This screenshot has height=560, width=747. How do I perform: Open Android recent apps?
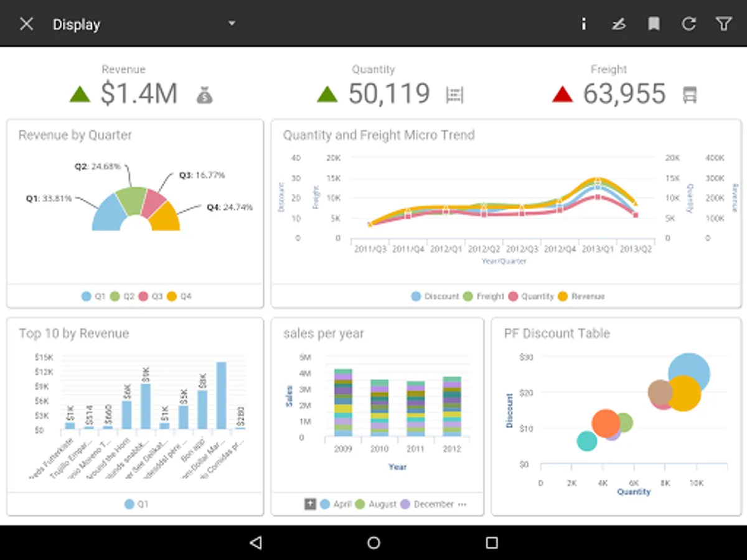coord(492,543)
